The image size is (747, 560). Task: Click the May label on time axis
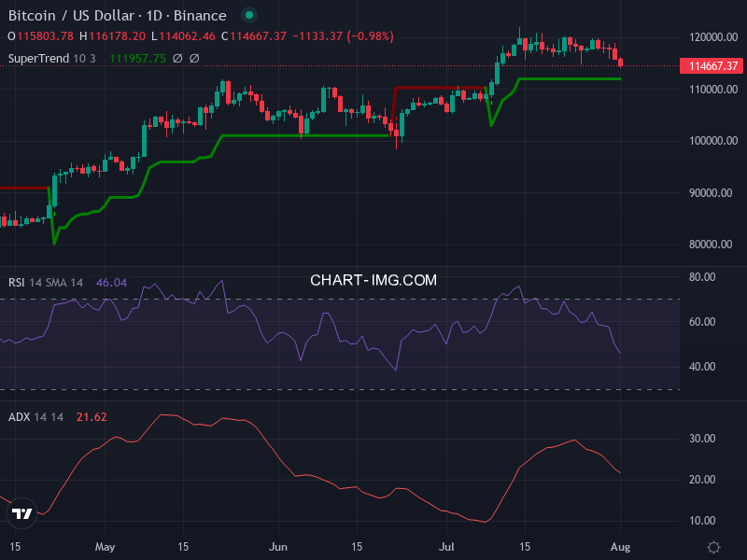pyautogui.click(x=105, y=547)
